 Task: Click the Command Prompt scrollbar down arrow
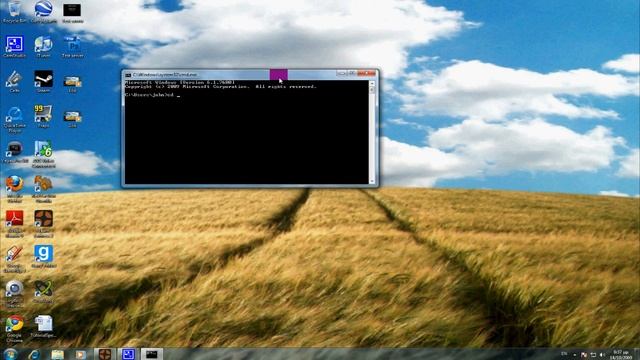click(372, 181)
